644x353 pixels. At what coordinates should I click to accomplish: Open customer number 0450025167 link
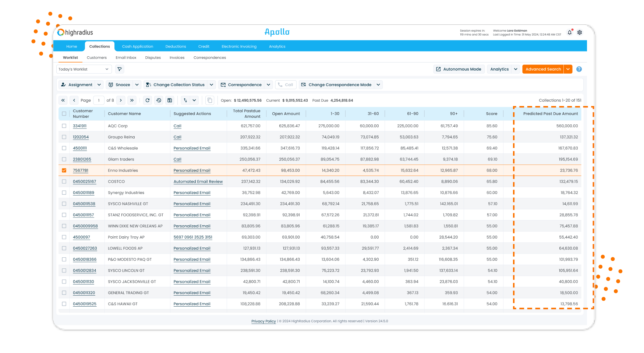click(84, 181)
